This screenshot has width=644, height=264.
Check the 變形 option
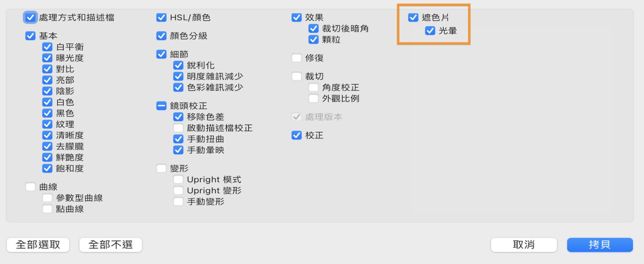pyautogui.click(x=161, y=168)
